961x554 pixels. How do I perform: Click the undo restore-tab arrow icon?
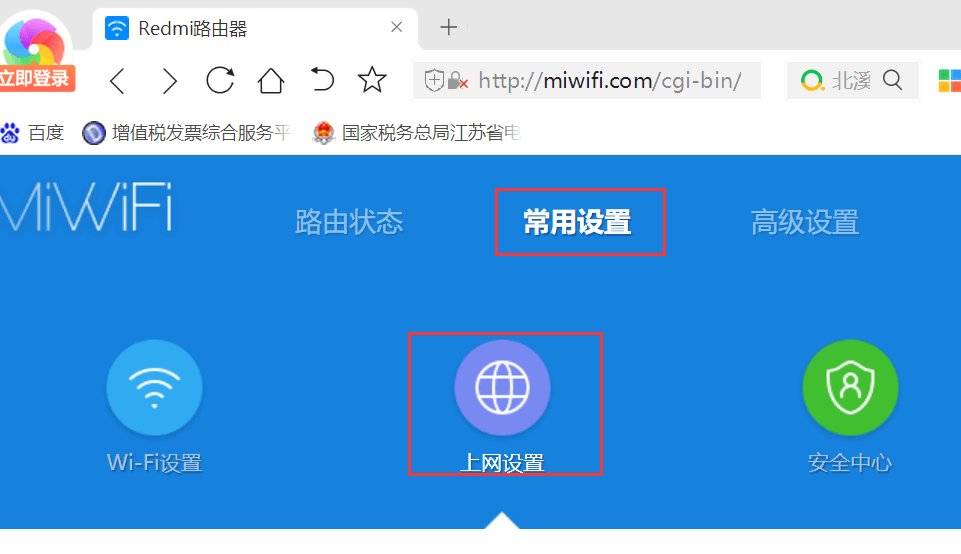321,80
